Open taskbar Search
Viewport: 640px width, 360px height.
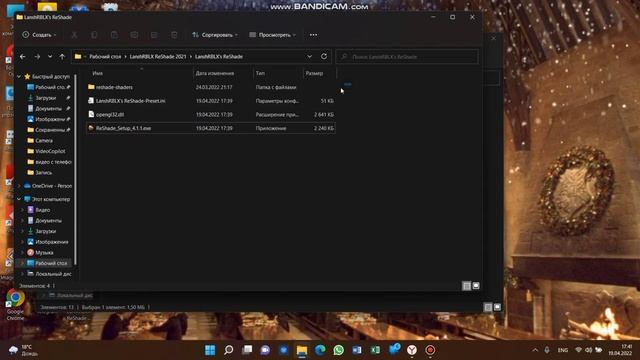[x=229, y=350]
